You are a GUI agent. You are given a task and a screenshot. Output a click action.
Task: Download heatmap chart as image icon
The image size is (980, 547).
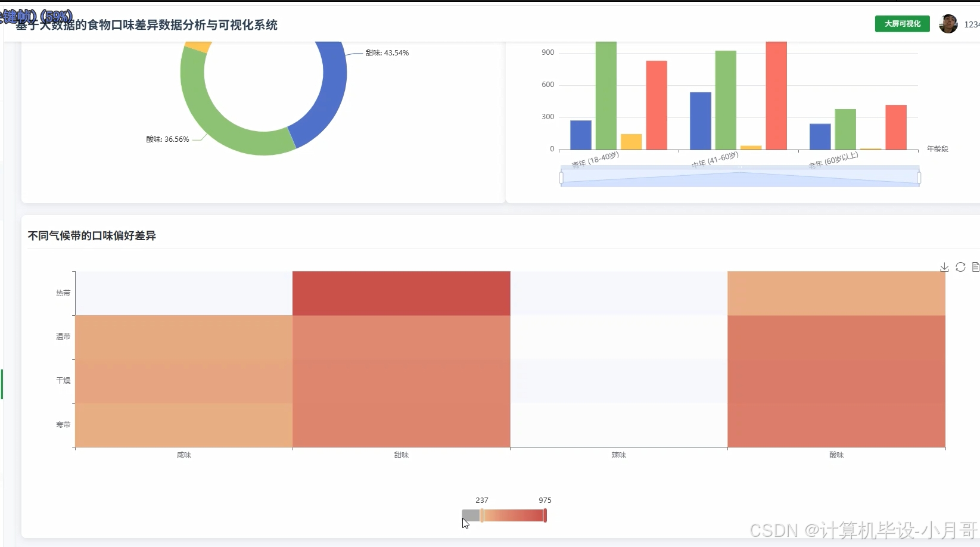pyautogui.click(x=944, y=267)
